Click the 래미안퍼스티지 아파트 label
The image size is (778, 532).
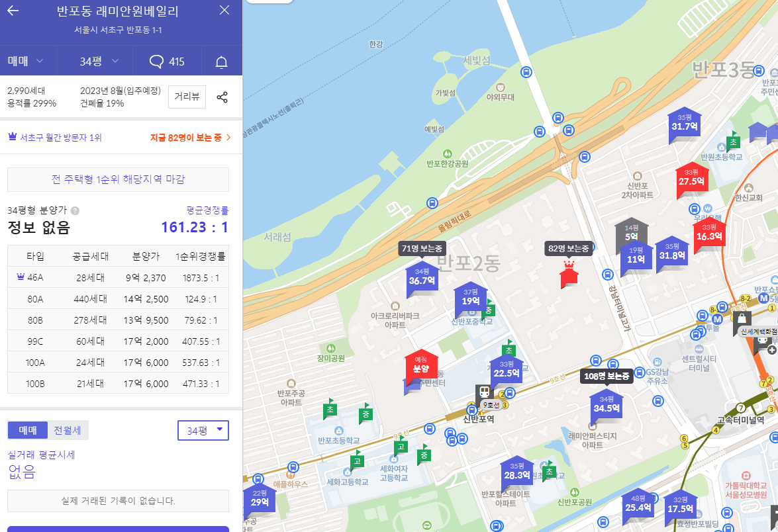(x=592, y=440)
